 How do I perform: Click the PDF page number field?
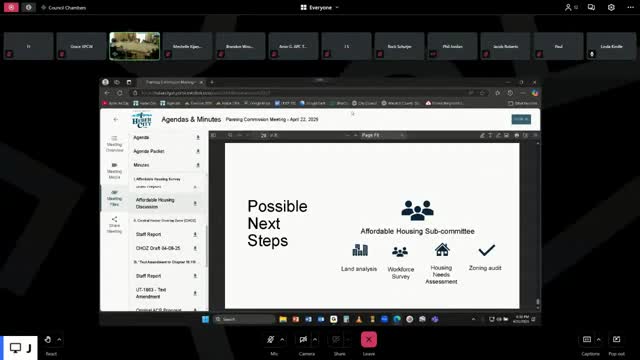pos(264,135)
